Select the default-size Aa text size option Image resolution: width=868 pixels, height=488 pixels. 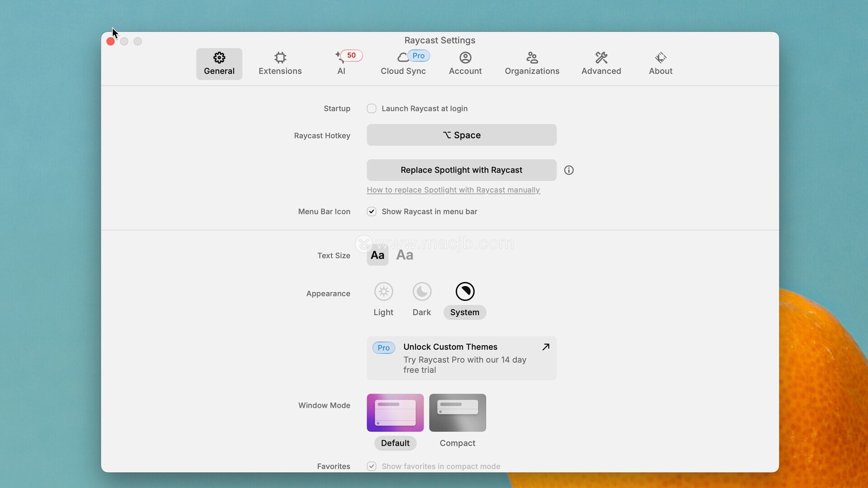point(377,255)
